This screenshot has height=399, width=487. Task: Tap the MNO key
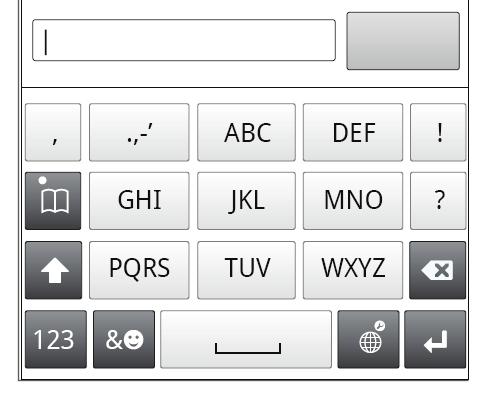click(353, 201)
